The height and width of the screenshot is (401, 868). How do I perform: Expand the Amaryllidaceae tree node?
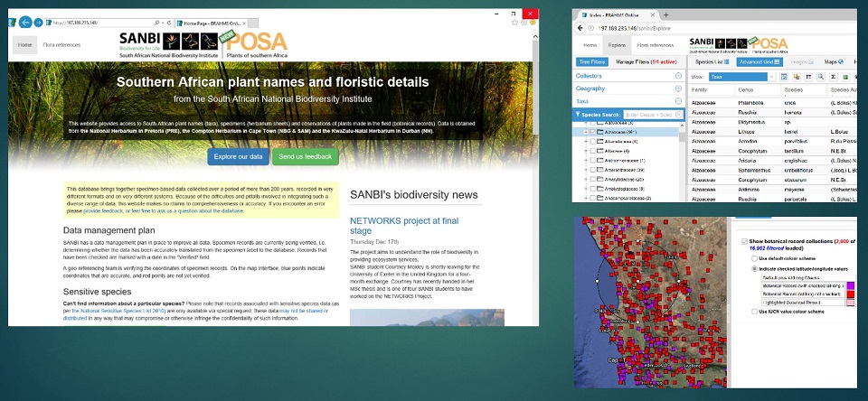coord(586,179)
